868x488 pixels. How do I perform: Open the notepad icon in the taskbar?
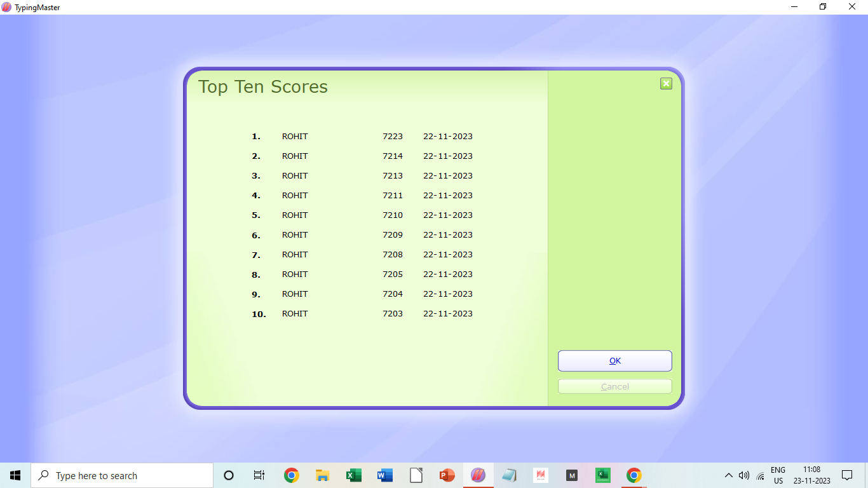coord(509,475)
